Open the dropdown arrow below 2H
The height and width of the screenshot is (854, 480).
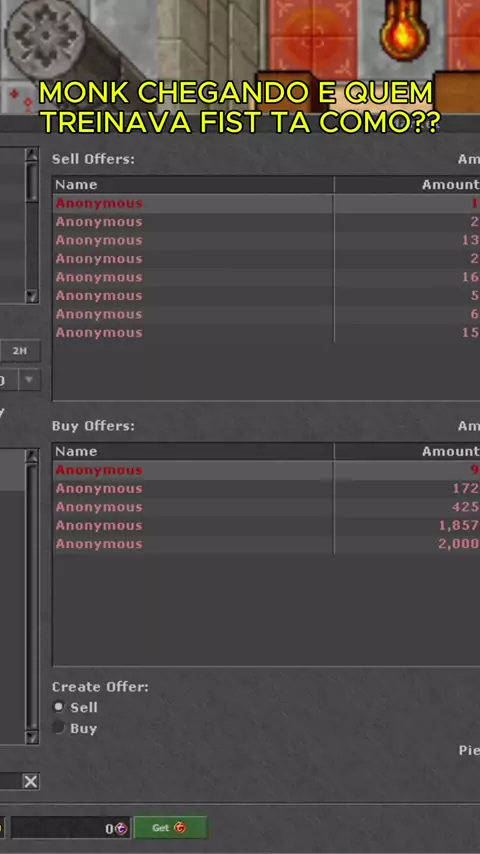(29, 380)
